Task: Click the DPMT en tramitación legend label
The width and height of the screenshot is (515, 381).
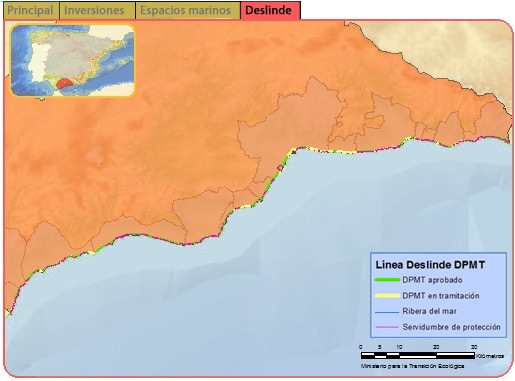Action: point(441,296)
